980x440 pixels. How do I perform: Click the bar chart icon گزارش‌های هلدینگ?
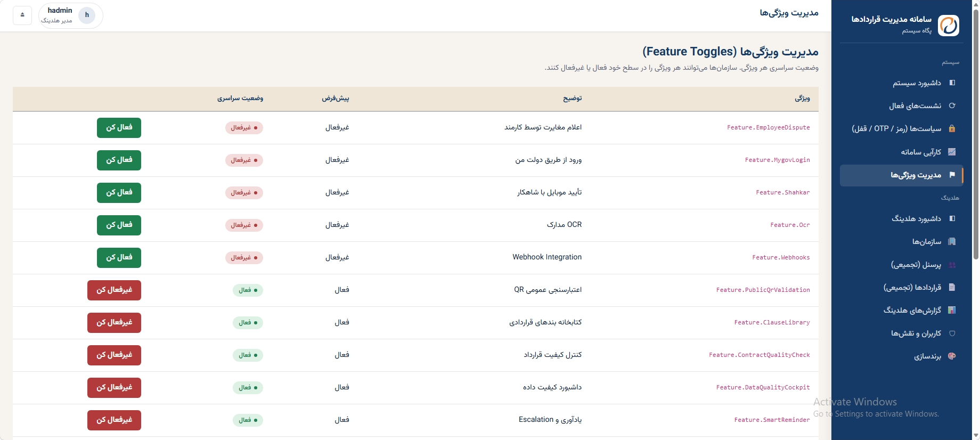click(952, 310)
